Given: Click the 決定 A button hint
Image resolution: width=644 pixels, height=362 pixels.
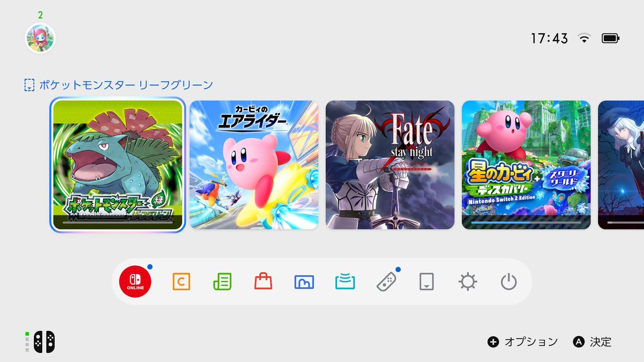Looking at the screenshot, I should tap(592, 342).
